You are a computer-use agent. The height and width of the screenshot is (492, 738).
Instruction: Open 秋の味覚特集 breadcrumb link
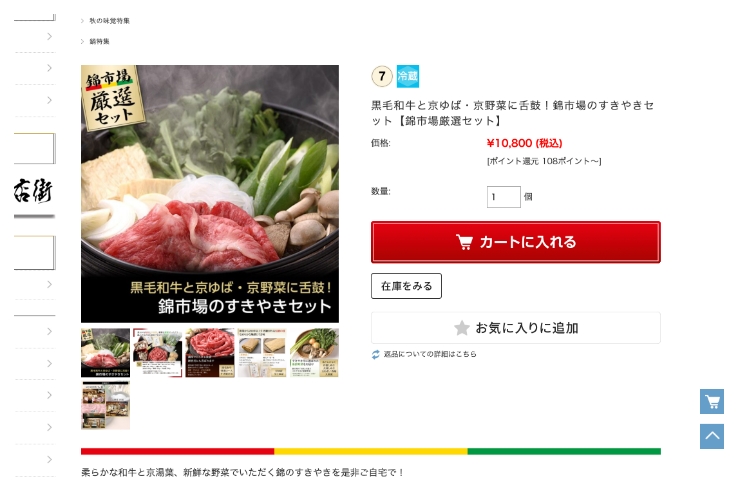tap(109, 21)
